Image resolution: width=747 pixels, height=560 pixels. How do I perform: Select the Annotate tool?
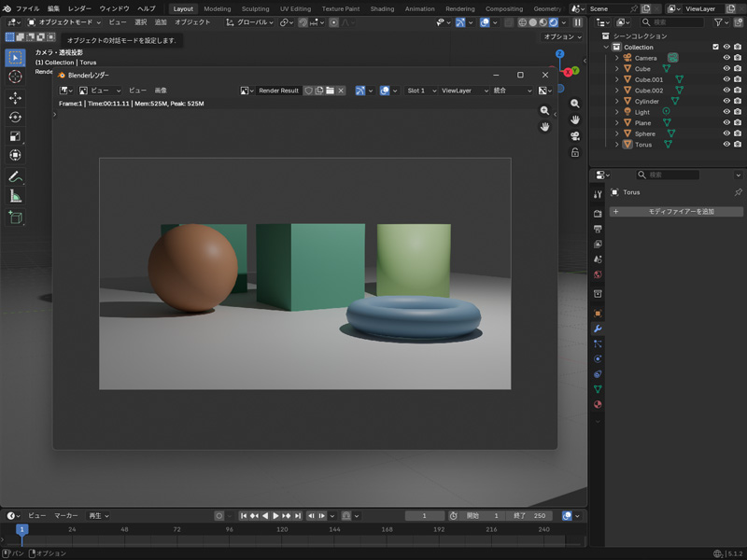pos(15,176)
